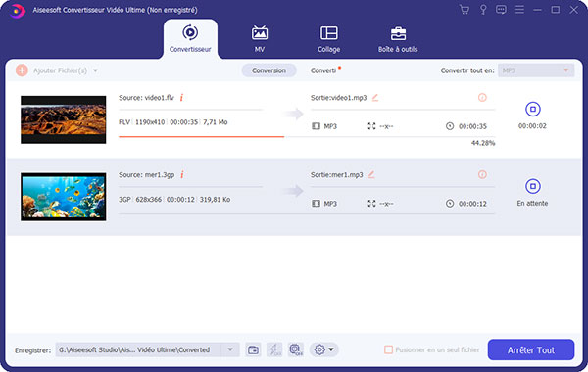Expand the settings gear dropdown arrow

[x=331, y=349]
